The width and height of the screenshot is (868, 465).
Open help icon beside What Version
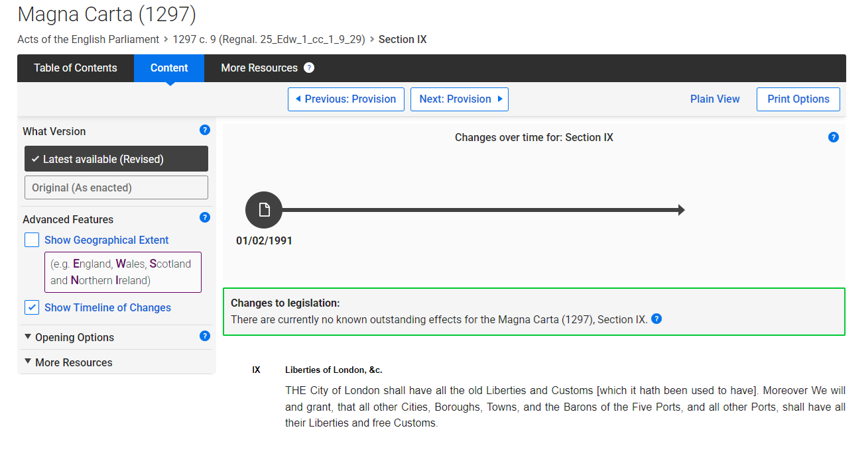point(205,130)
